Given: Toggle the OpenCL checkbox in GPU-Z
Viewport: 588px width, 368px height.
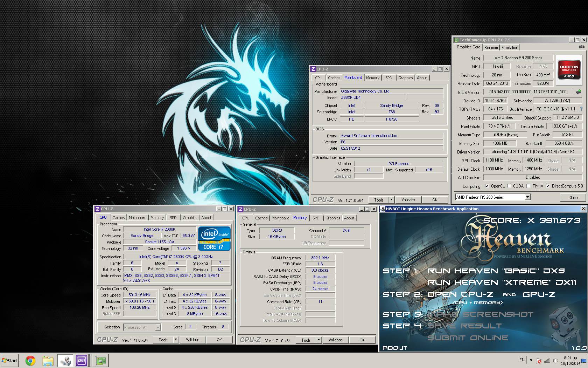Looking at the screenshot, I should [487, 186].
